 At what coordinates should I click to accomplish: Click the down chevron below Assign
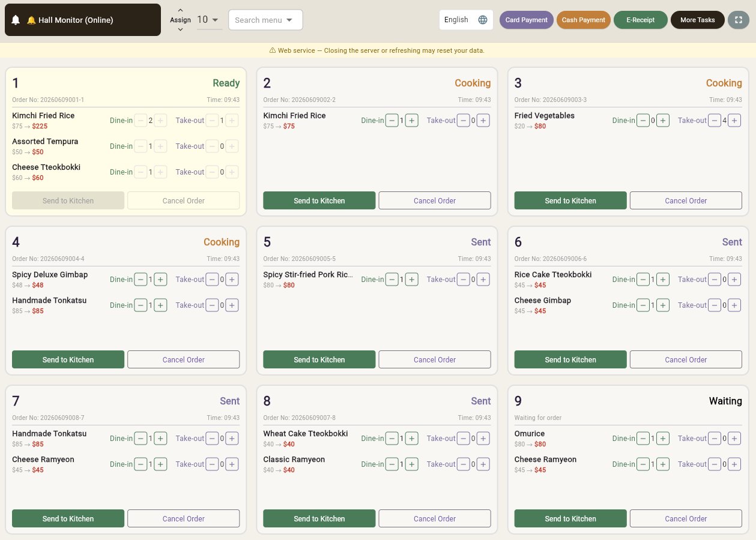tap(180, 29)
